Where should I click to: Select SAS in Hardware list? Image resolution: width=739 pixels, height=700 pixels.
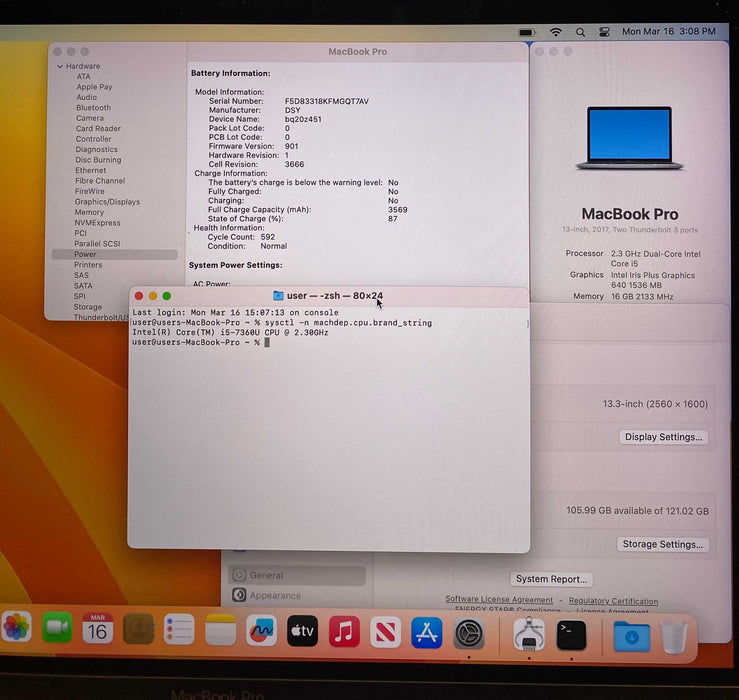[x=81, y=275]
